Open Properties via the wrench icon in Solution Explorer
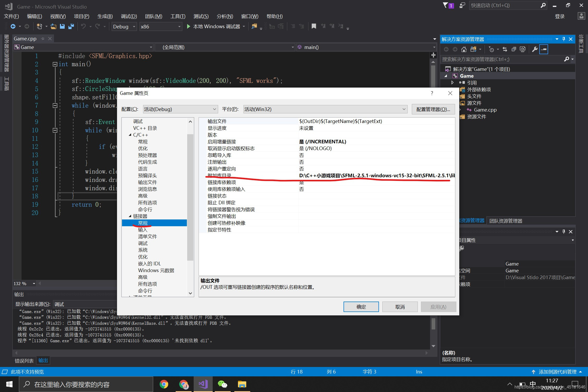 pyautogui.click(x=535, y=49)
